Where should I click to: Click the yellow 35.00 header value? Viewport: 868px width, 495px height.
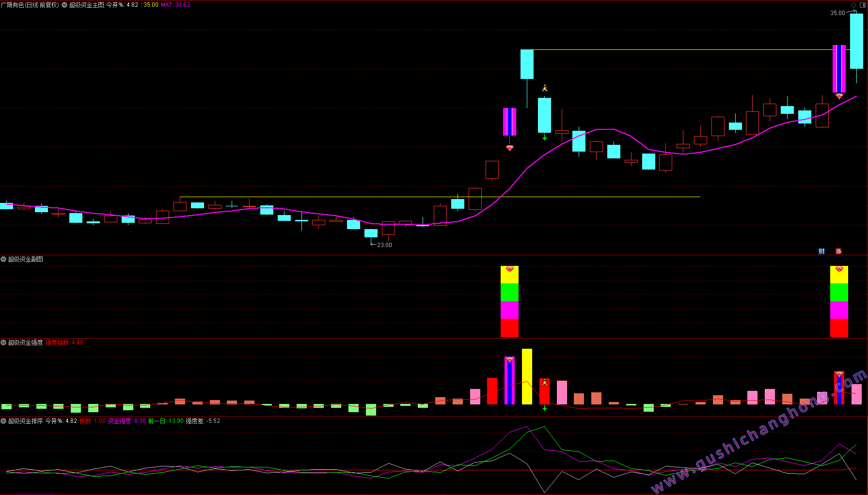(x=151, y=5)
